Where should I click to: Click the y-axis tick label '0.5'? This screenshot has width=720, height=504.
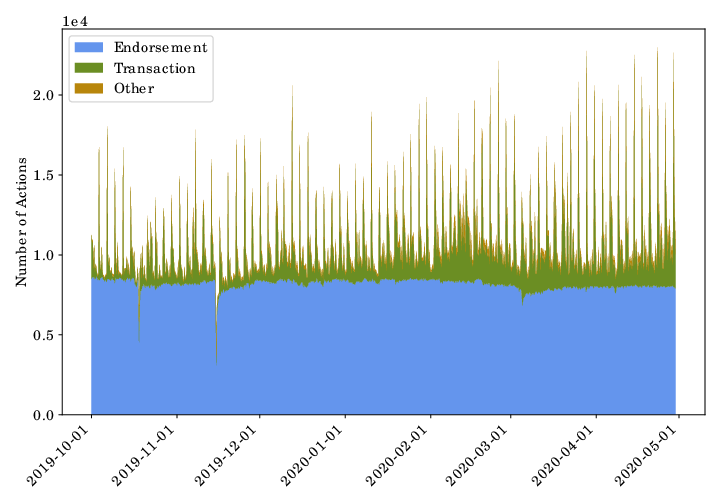point(43,335)
